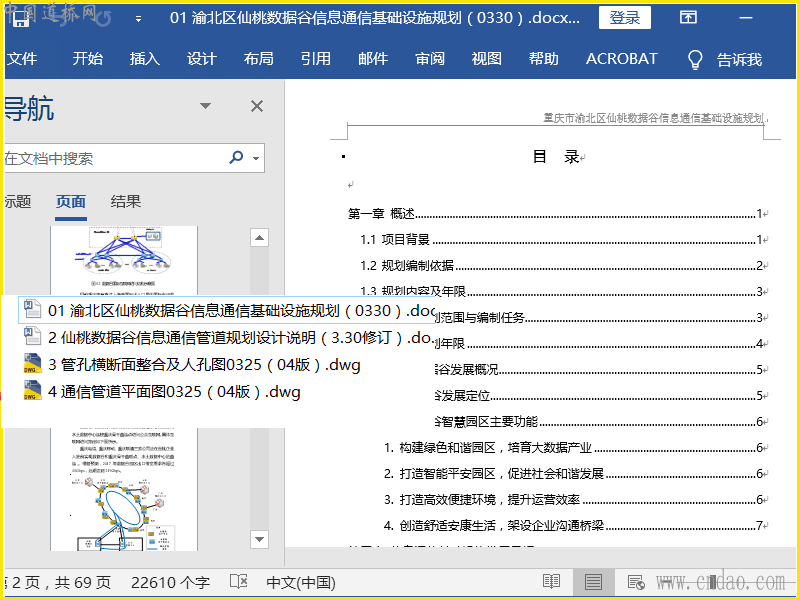Select the ring topology page thumbnail
Viewport: 800px width, 600px height.
[123, 489]
